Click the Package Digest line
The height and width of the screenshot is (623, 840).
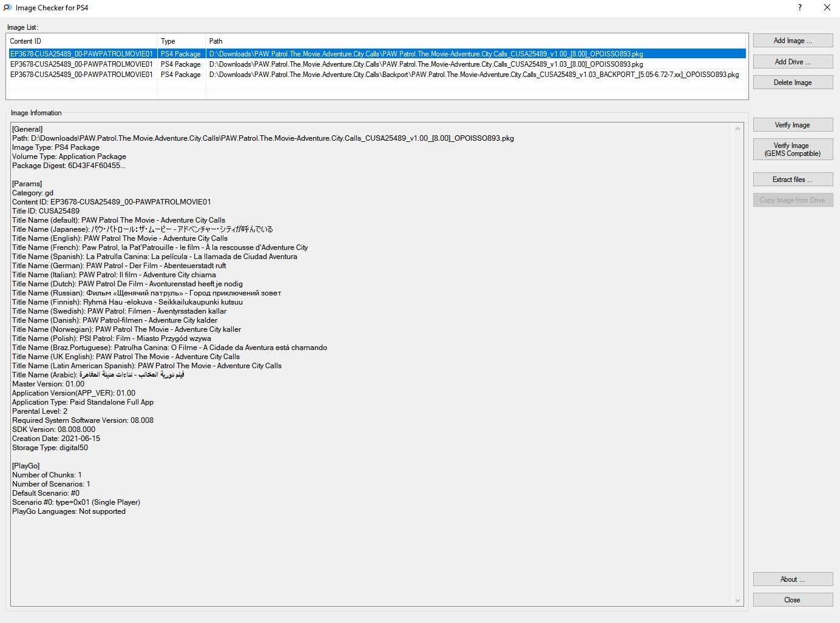point(69,166)
